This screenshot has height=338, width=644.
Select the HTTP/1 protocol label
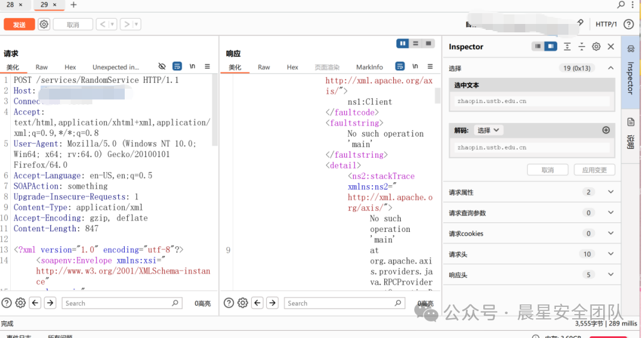606,24
